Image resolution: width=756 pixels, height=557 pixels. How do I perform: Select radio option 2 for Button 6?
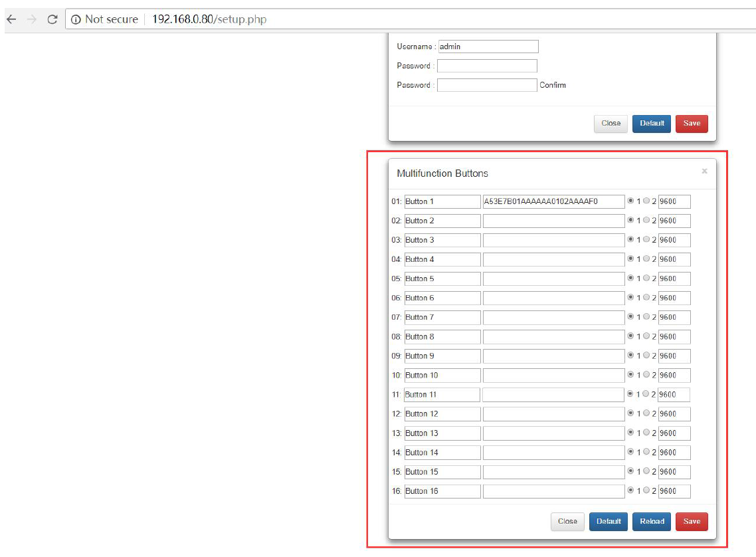click(x=646, y=297)
